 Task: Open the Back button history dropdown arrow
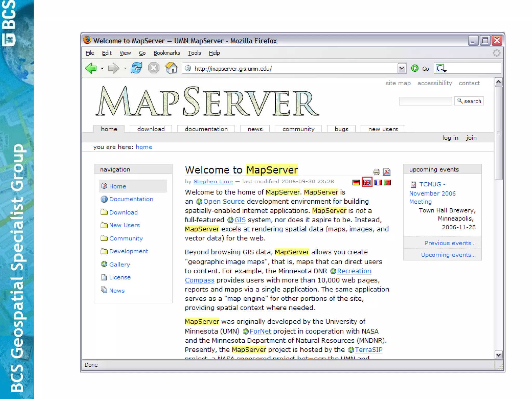point(102,69)
